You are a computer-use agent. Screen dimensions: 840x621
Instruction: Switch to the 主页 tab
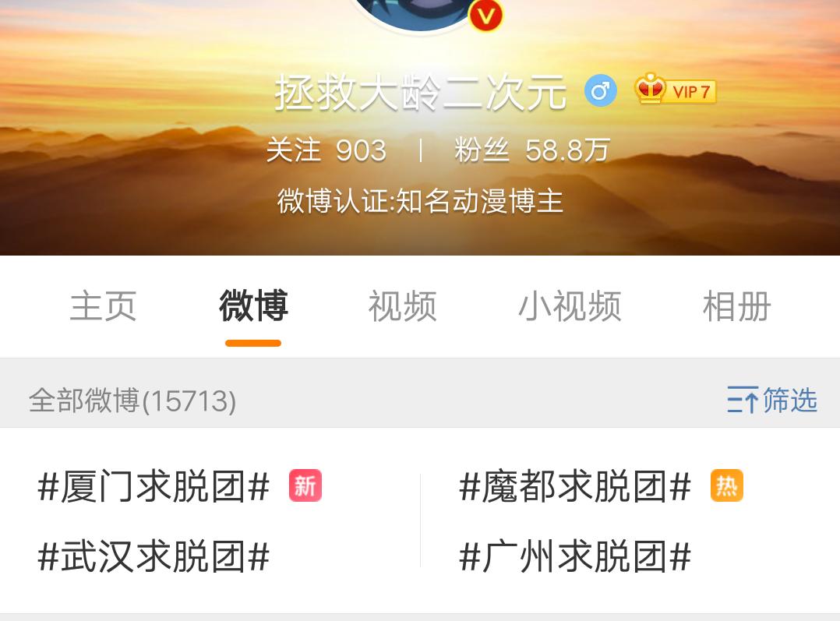coord(103,306)
